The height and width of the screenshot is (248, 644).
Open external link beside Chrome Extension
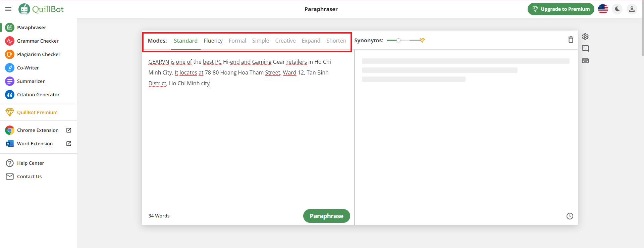tap(69, 130)
